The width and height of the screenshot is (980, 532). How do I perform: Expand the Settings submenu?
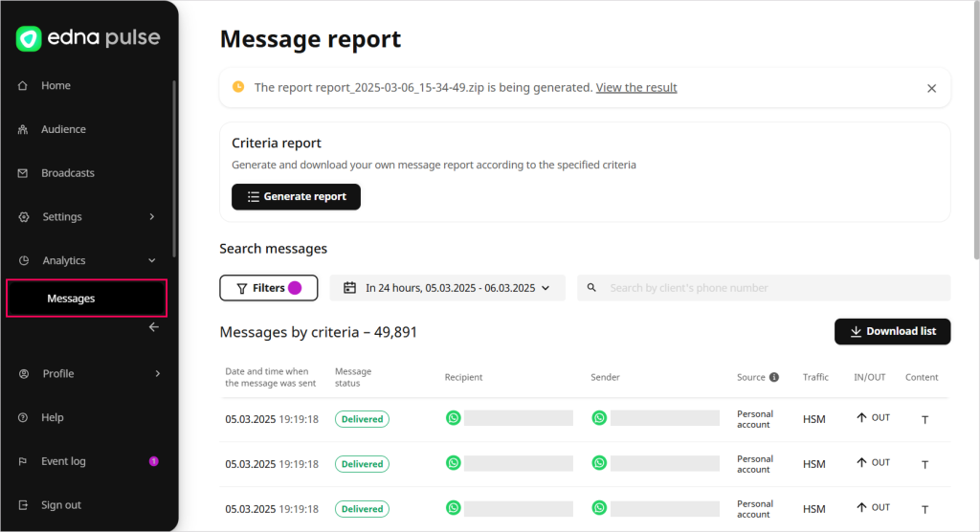151,217
